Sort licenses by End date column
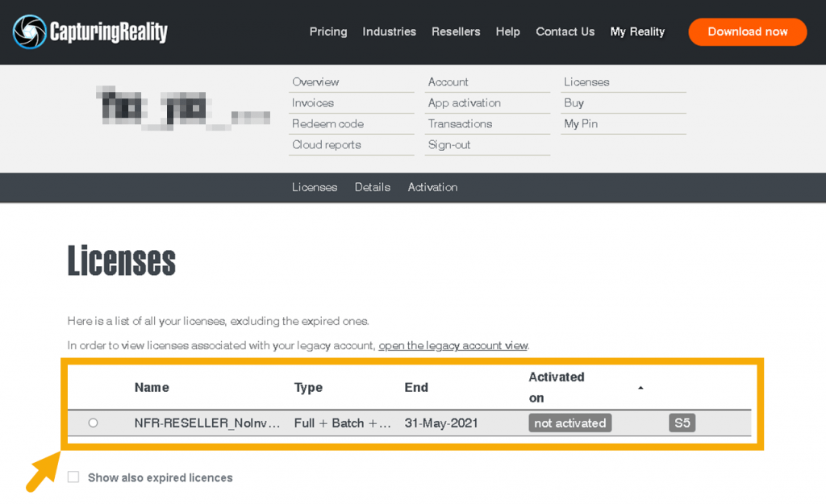 pyautogui.click(x=416, y=387)
